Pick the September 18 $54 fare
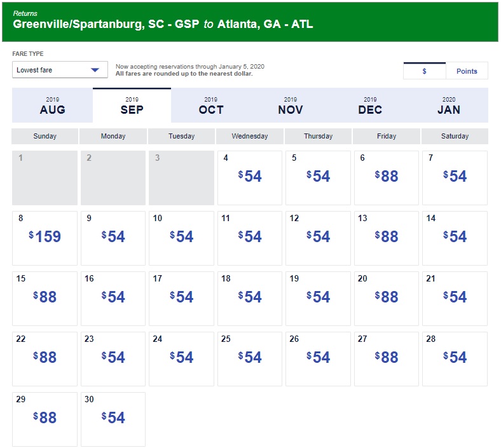The image size is (501, 448). tap(250, 298)
